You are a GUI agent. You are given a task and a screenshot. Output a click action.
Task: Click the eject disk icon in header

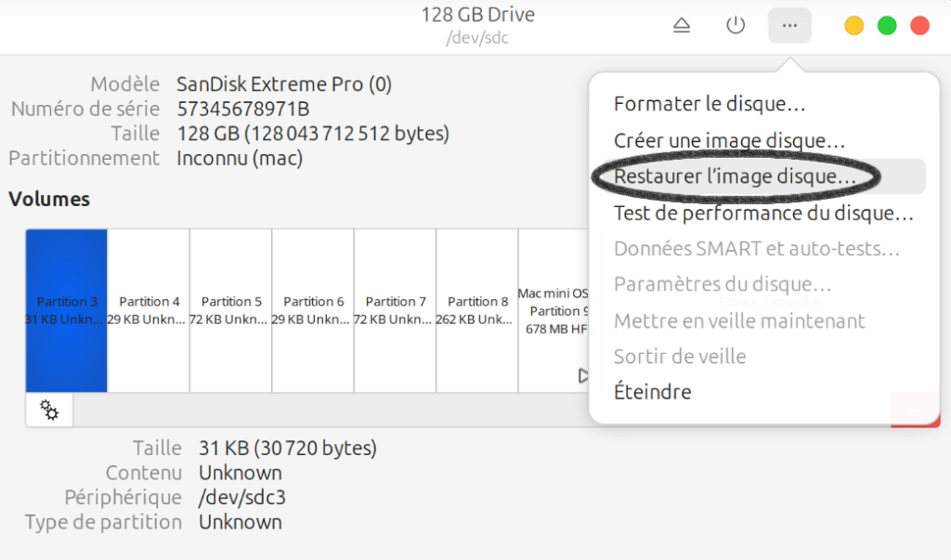coord(682,26)
